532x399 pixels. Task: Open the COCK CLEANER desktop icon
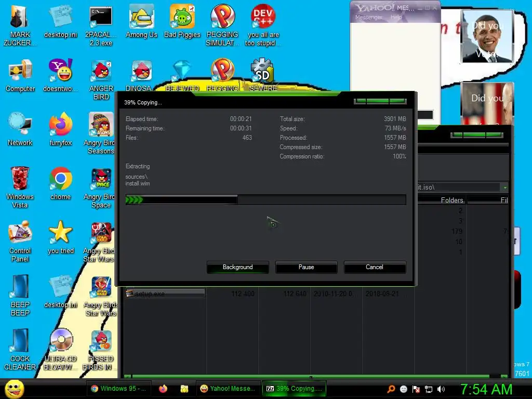(x=20, y=349)
